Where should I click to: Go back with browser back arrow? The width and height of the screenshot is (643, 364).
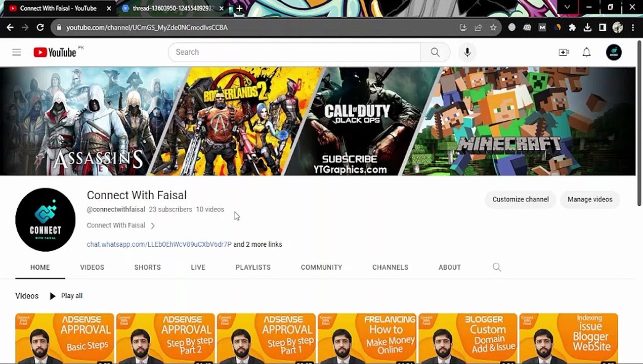coord(10,27)
